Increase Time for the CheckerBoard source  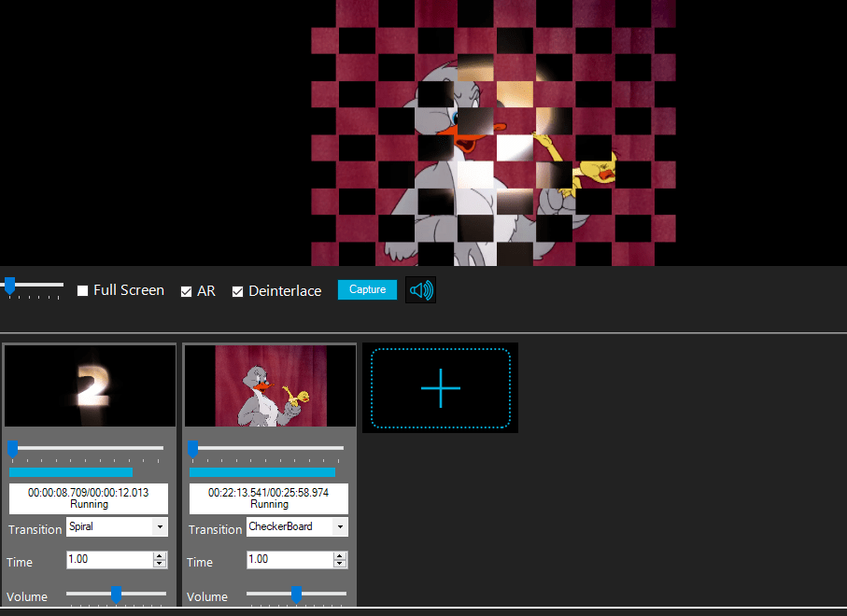tap(340, 556)
